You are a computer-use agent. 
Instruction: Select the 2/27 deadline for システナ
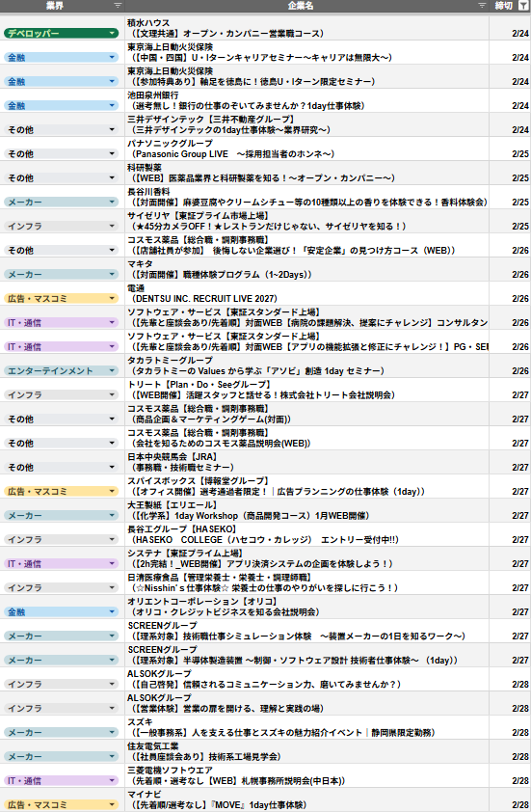coord(511,558)
